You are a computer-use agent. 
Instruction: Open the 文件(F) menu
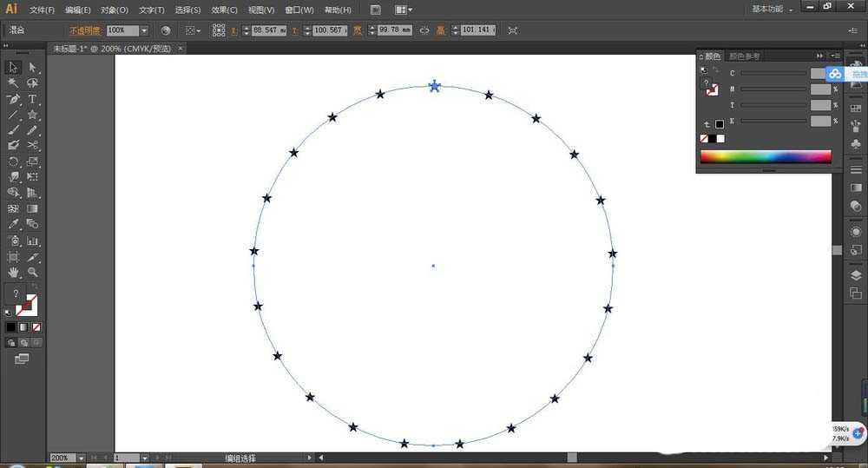pyautogui.click(x=42, y=10)
